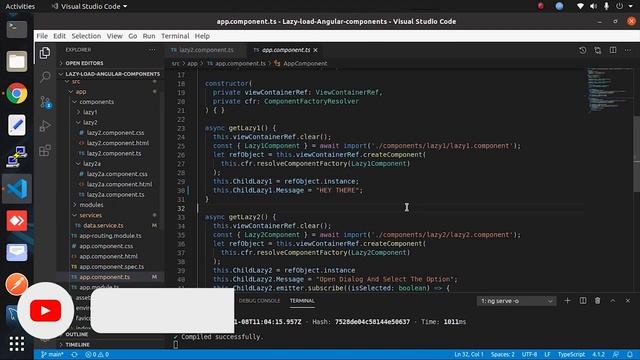Open the Source Control view
This screenshot has height=360, width=640.
click(x=45, y=102)
